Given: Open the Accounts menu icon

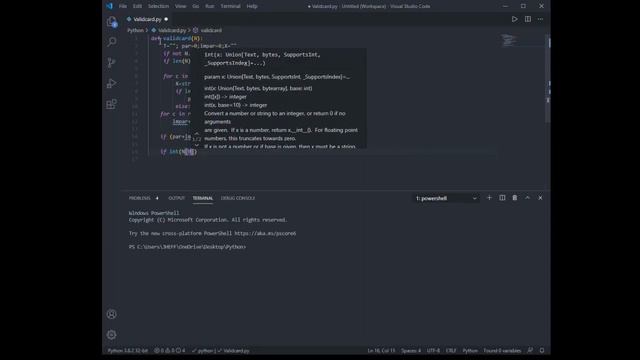Looking at the screenshot, I should pyautogui.click(x=111, y=314).
